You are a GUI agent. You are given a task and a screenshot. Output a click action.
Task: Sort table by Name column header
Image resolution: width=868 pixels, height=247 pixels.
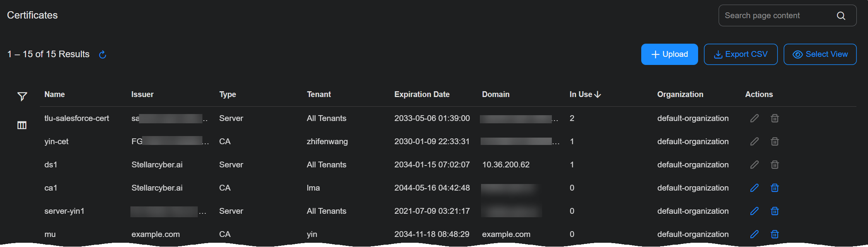(x=55, y=94)
